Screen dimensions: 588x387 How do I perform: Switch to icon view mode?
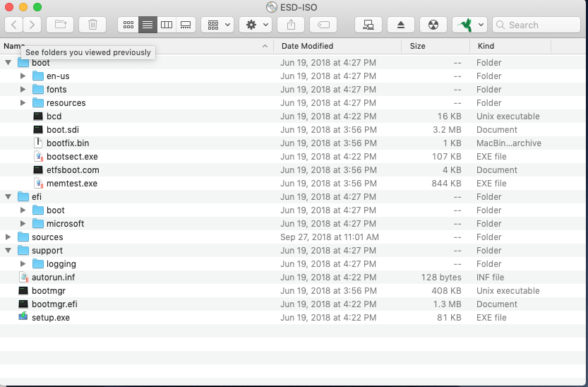coord(128,25)
